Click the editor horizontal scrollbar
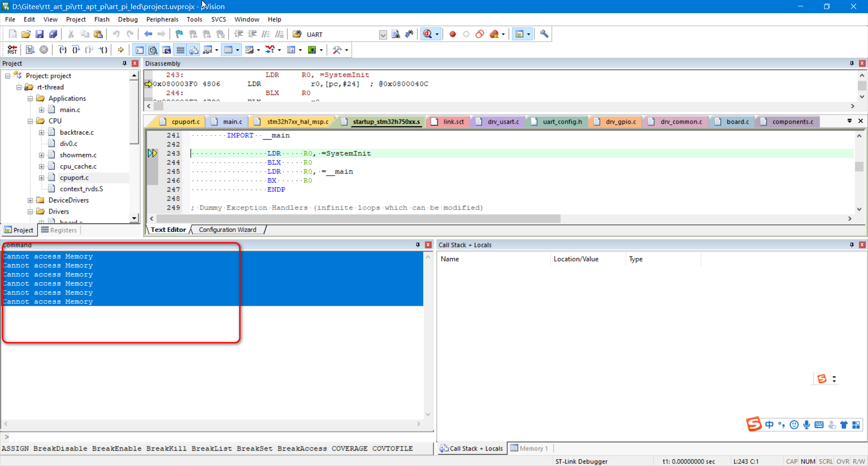Image resolution: width=868 pixels, height=466 pixels. click(358, 219)
